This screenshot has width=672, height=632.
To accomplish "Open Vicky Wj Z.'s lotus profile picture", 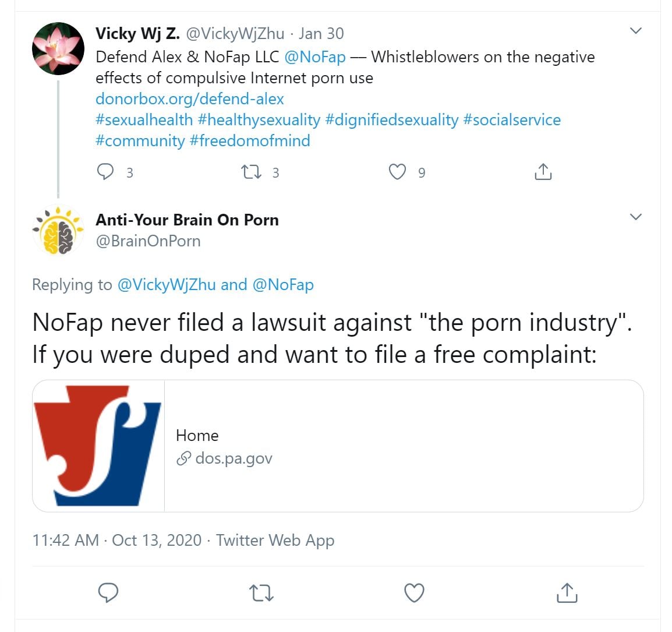I will [58, 48].
